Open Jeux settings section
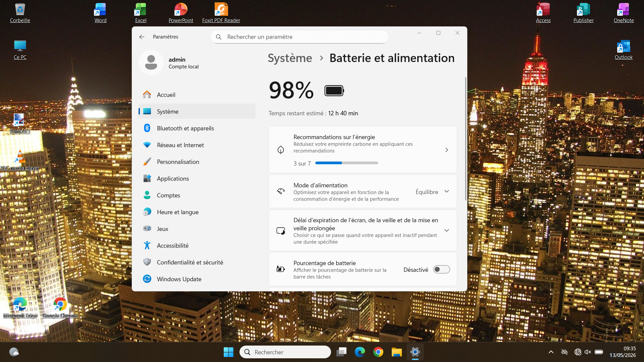The height and width of the screenshot is (362, 644). 197,229
